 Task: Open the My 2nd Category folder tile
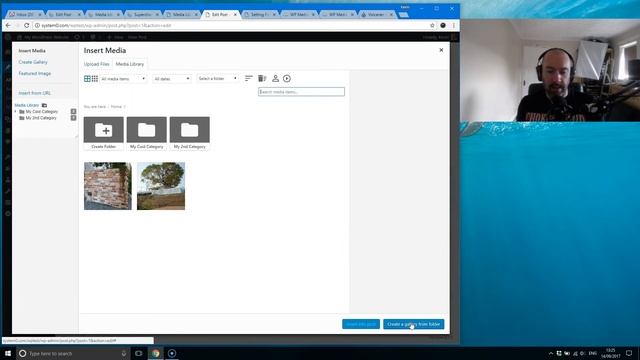[x=190, y=133]
